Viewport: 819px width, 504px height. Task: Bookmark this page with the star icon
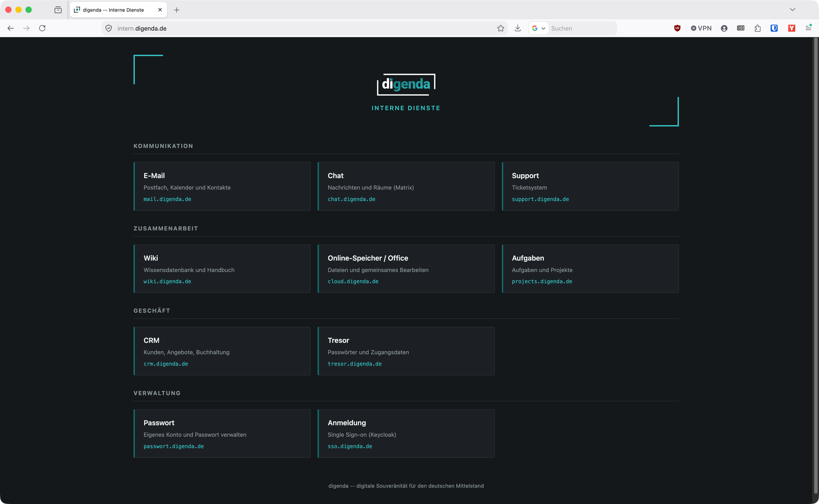pos(500,28)
